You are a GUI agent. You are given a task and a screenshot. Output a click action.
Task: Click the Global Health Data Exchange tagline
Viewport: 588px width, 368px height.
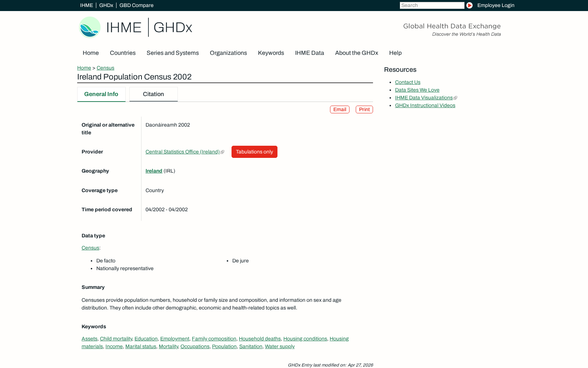pyautogui.click(x=452, y=26)
